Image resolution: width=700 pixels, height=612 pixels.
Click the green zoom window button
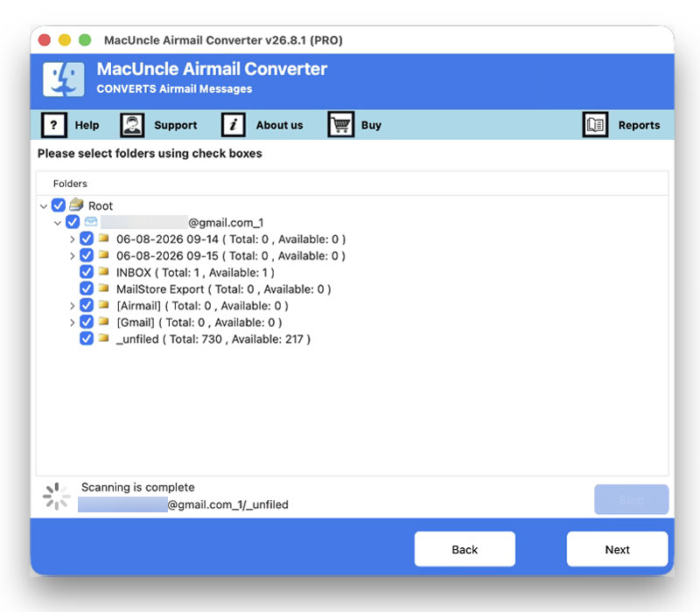point(85,39)
